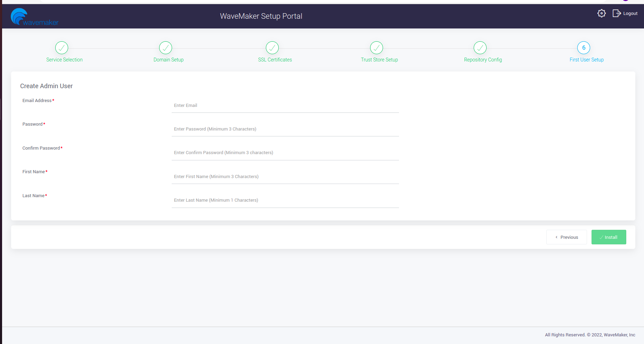Click the Enter Email input field
Screen dimensions: 644x344
tap(285, 105)
